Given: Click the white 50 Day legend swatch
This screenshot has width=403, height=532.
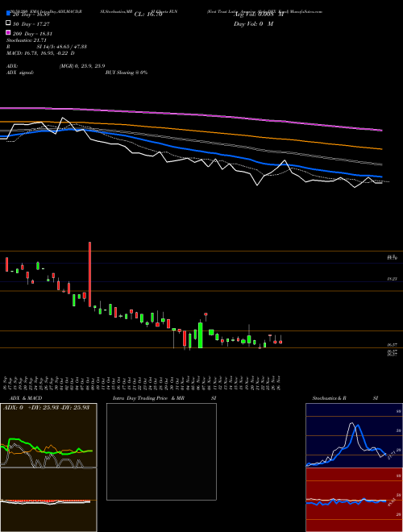Looking at the screenshot, I should 8,23.
